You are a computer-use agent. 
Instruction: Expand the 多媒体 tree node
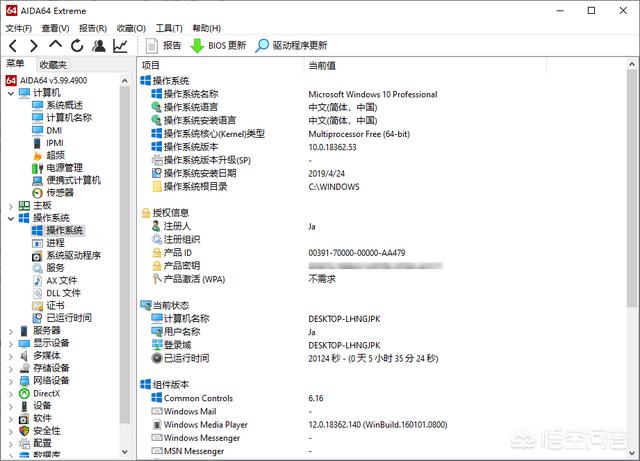point(11,356)
